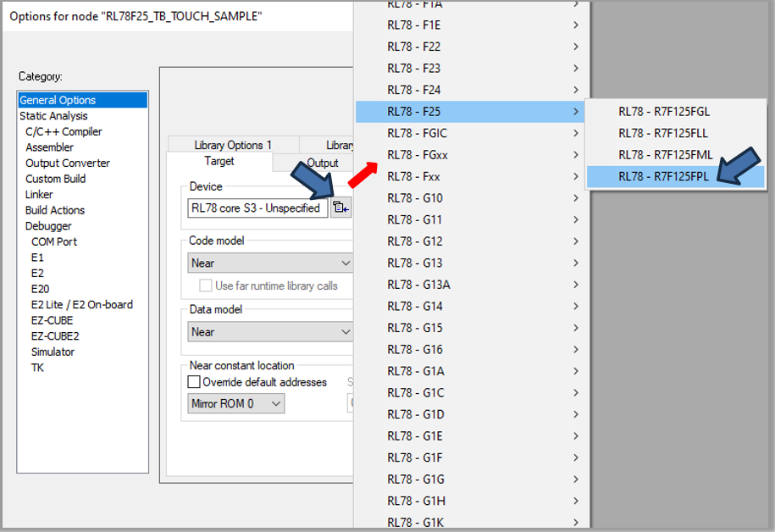Select C/C++ Compiler category
This screenshot has width=775, height=532.
point(64,131)
